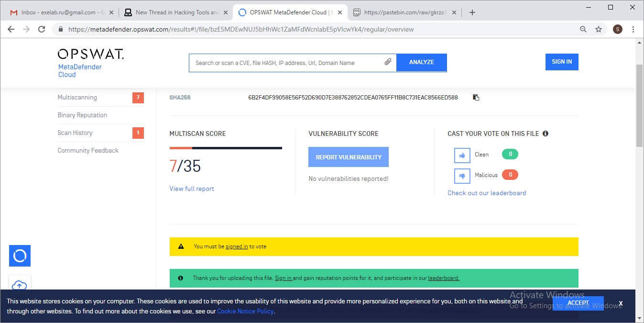View site info via the padlock icon
The height and width of the screenshot is (323, 644).
[x=61, y=29]
